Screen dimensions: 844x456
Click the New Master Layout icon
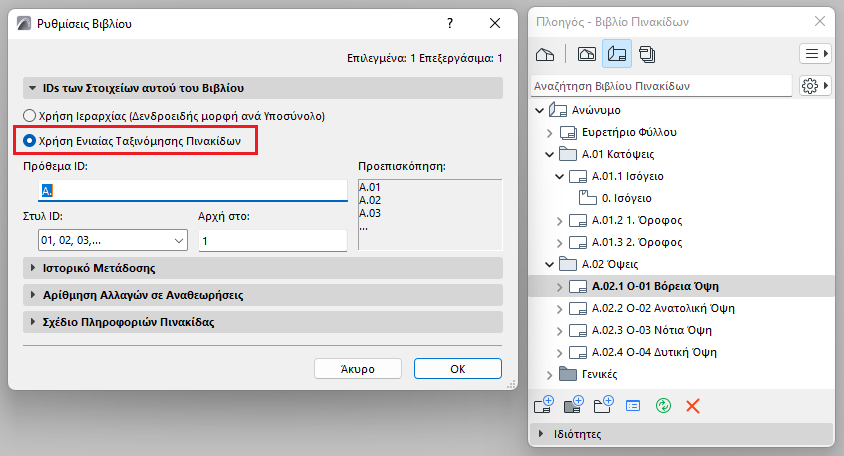[x=573, y=405]
